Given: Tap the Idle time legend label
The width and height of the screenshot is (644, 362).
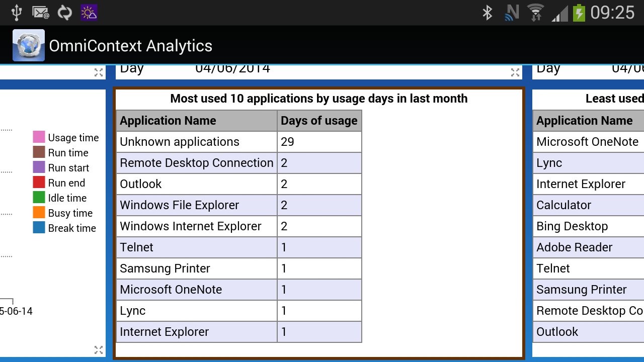Looking at the screenshot, I should pyautogui.click(x=67, y=198).
